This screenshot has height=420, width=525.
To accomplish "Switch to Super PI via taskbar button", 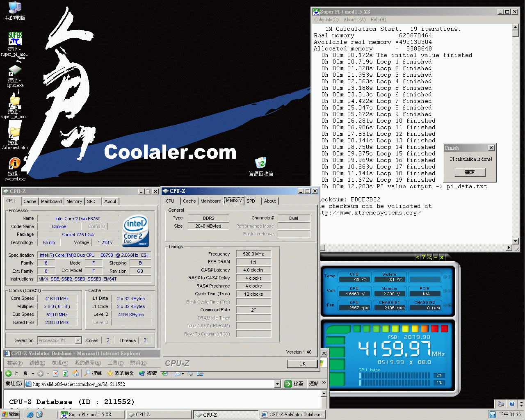I will click(x=91, y=415).
